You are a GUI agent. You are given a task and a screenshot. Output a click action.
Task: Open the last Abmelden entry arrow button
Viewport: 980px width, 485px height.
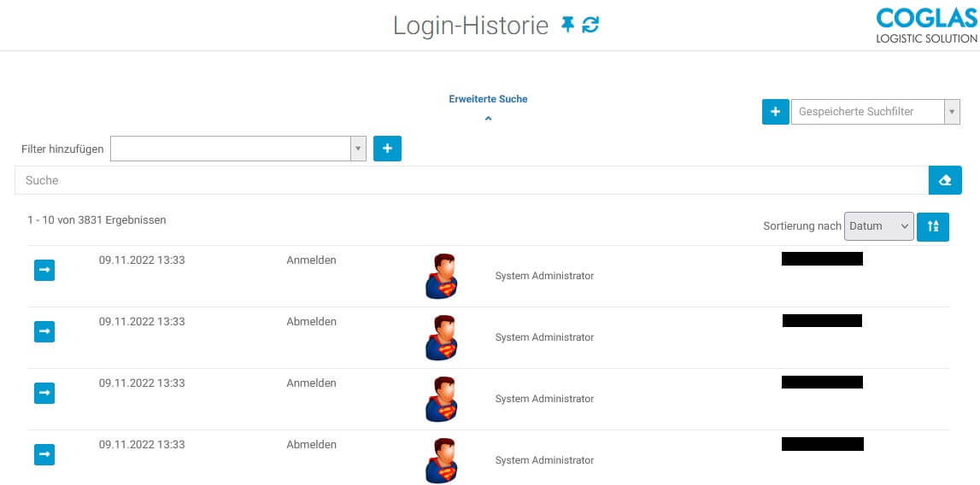[x=44, y=454]
